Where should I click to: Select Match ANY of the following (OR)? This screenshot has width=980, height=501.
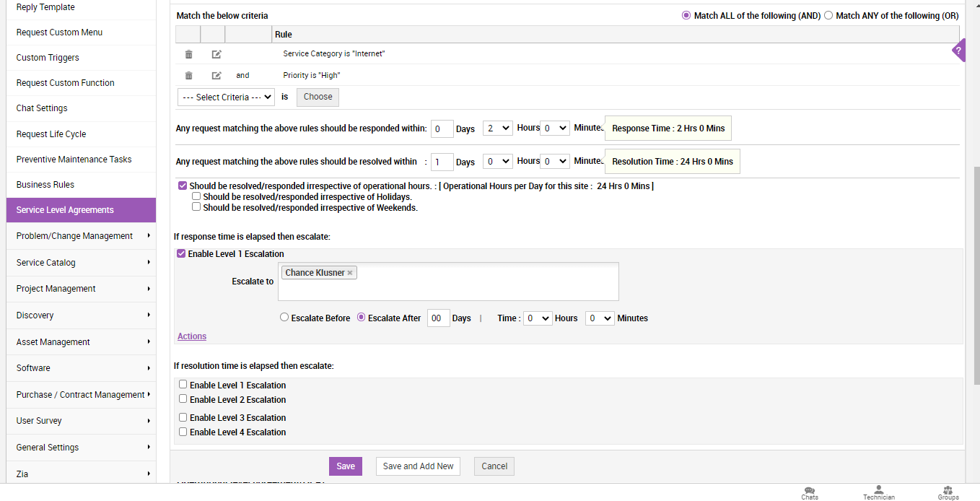pos(828,15)
